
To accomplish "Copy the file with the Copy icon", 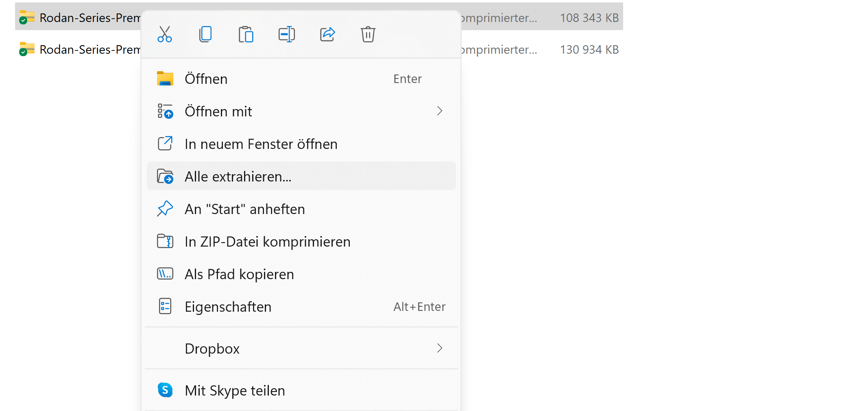I will click(205, 34).
